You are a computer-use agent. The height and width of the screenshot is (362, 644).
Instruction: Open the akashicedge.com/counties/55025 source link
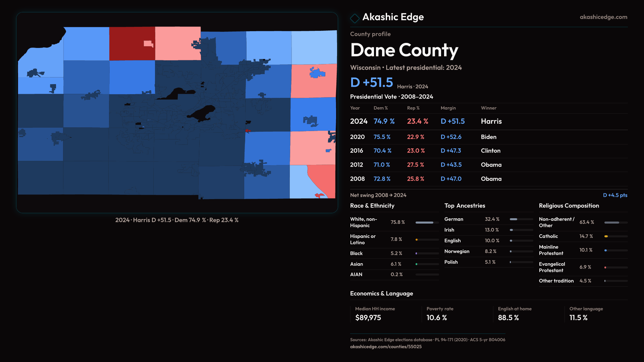click(386, 347)
